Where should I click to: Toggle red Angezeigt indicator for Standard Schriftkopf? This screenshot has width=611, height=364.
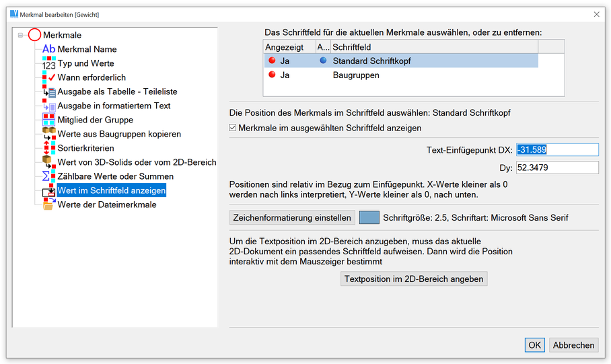272,61
